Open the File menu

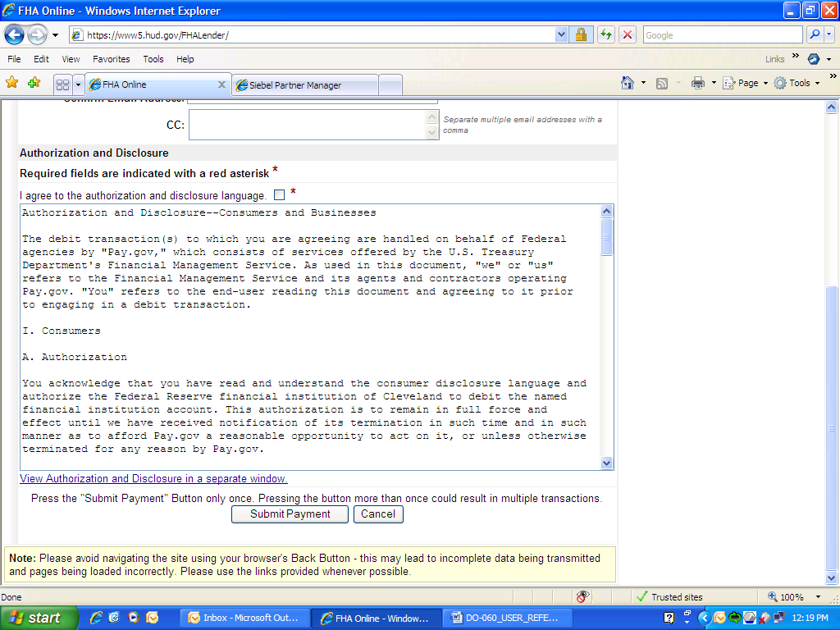tap(14, 59)
